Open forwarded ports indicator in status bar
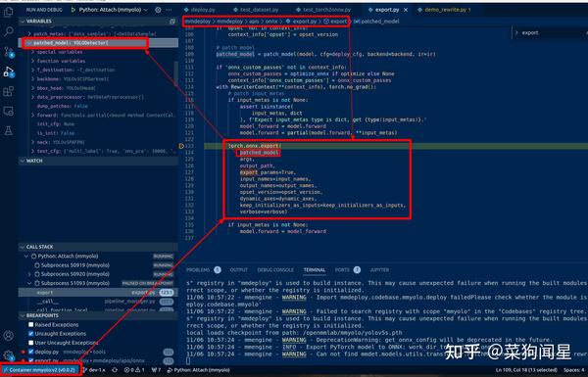Image resolution: width=588 pixels, height=377 pixels. point(156,370)
